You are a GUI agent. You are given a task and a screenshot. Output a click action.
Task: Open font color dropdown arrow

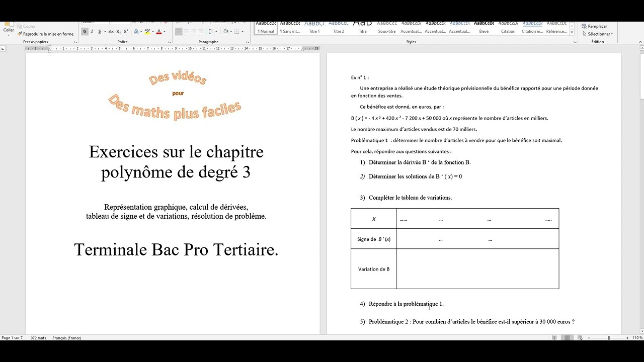(165, 31)
